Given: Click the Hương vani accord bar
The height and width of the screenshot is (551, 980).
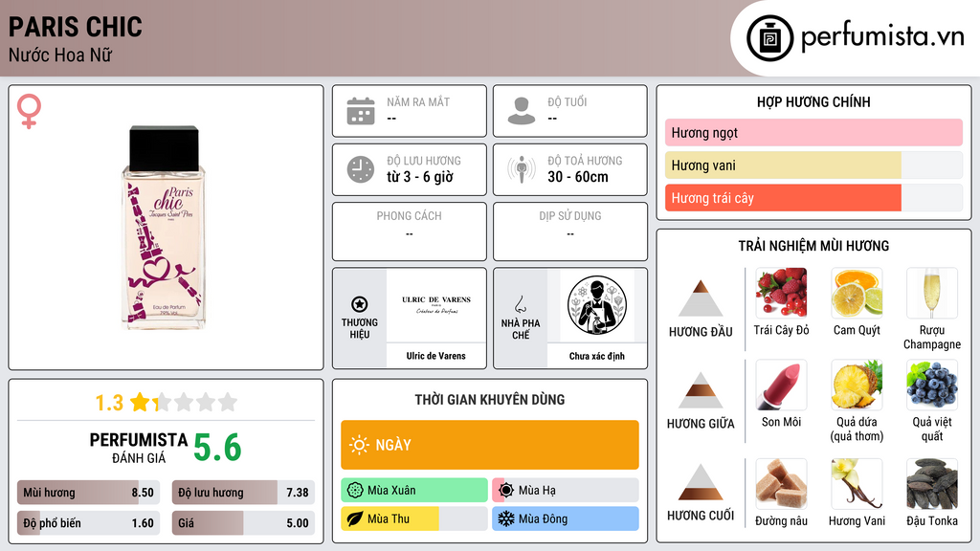Looking at the screenshot, I should pos(813,165).
